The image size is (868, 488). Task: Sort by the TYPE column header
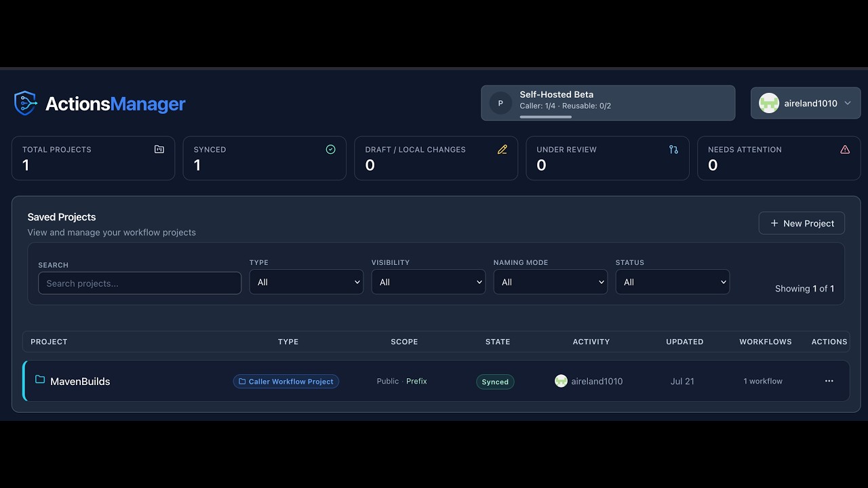click(288, 342)
